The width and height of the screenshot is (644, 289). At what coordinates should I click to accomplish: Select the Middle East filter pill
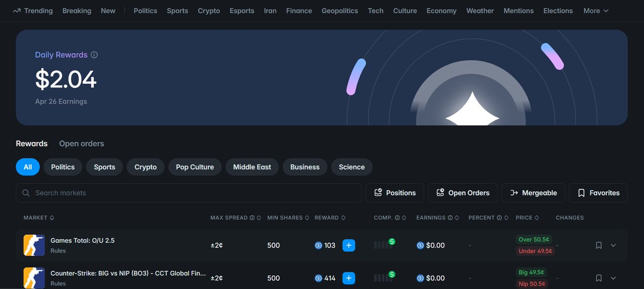252,167
